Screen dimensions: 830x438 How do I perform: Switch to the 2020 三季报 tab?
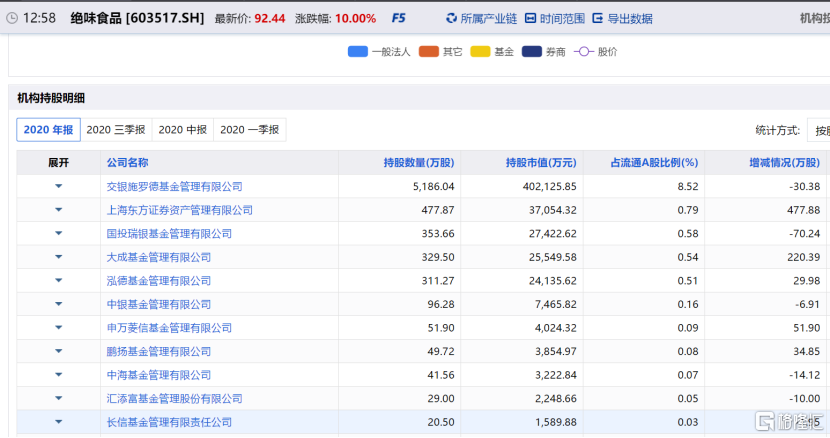116,130
